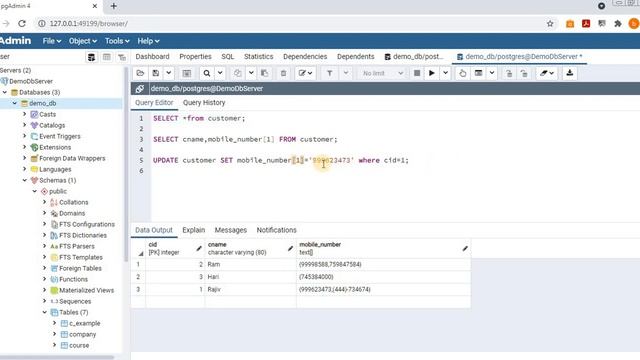
Task: Click the Paste icon
Action: click(264, 73)
